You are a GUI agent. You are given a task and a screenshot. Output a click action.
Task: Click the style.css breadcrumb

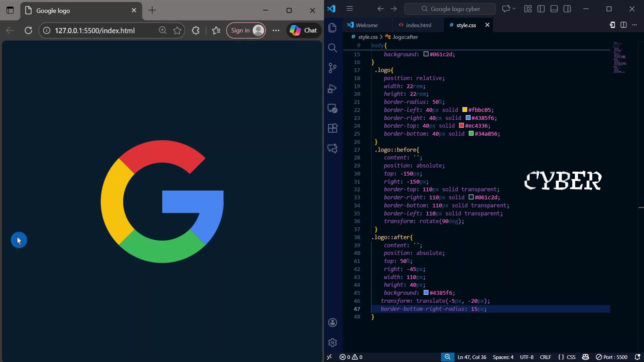click(368, 37)
